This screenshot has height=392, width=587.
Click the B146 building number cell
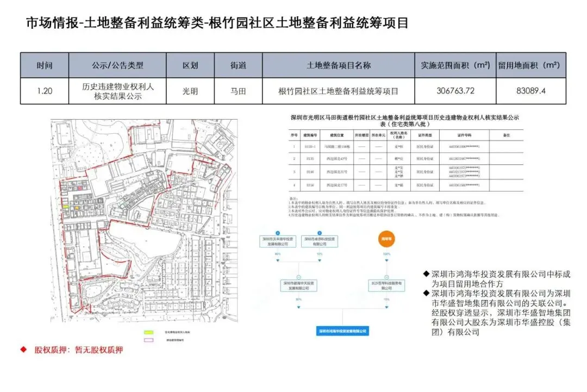[310, 172]
